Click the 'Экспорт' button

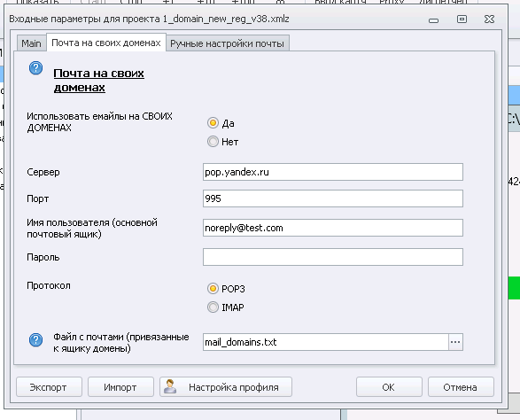49,387
